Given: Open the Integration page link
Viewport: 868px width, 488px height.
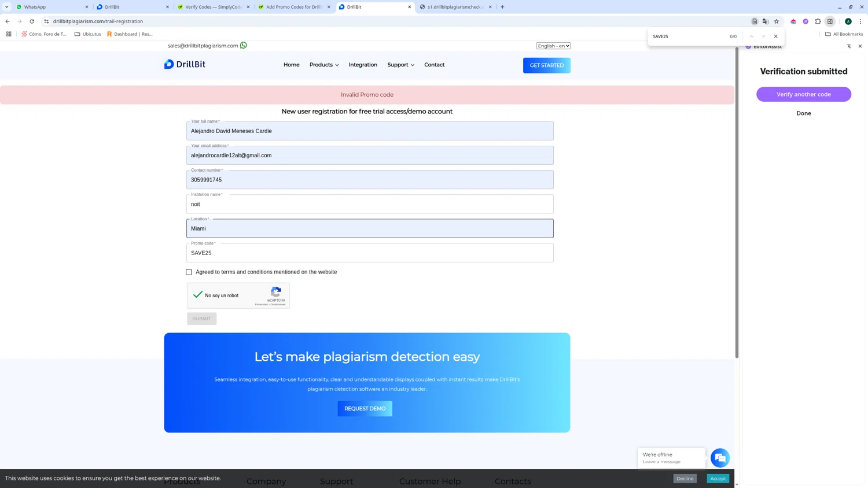Looking at the screenshot, I should click(363, 65).
